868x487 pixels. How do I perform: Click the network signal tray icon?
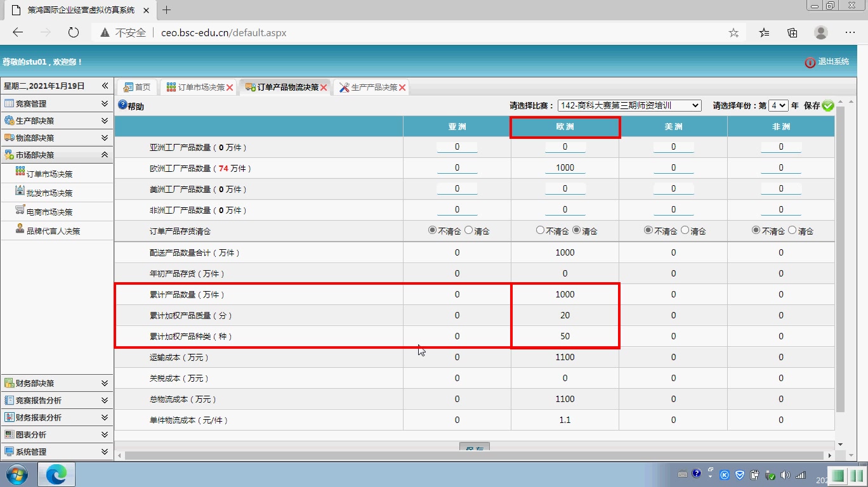pos(800,475)
